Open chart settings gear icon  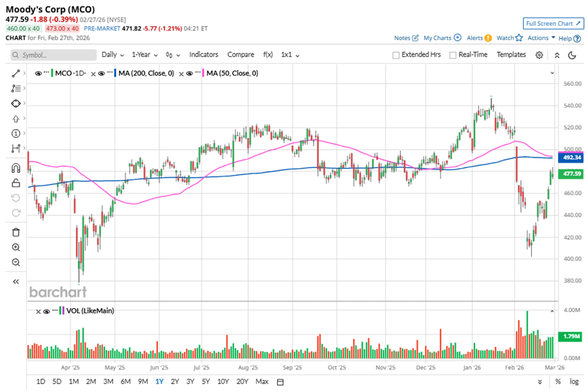click(539, 55)
